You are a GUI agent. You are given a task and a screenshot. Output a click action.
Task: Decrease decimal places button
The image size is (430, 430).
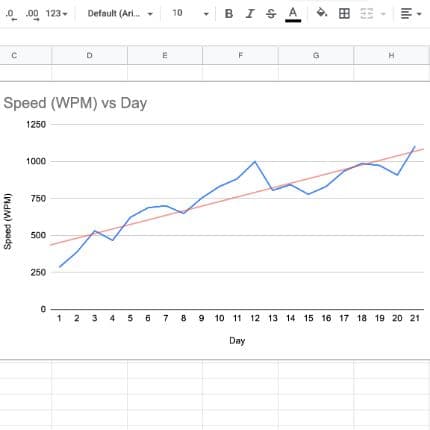point(11,14)
